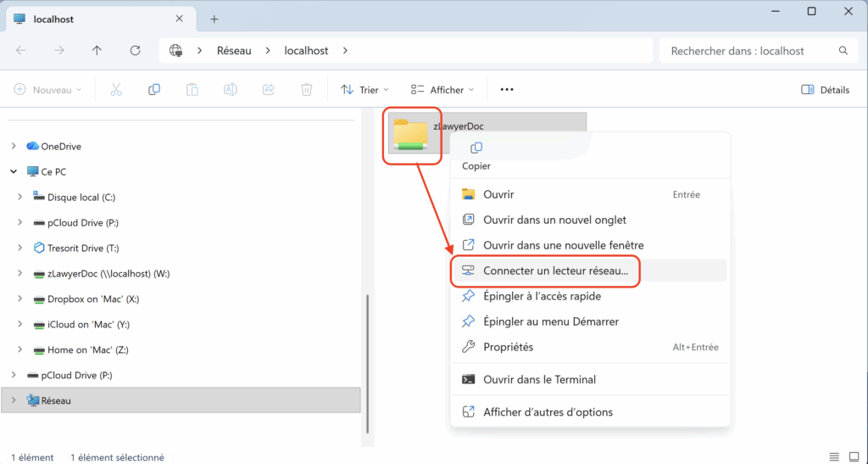
Task: Click the Refresh button in navigation bar
Action: click(135, 51)
